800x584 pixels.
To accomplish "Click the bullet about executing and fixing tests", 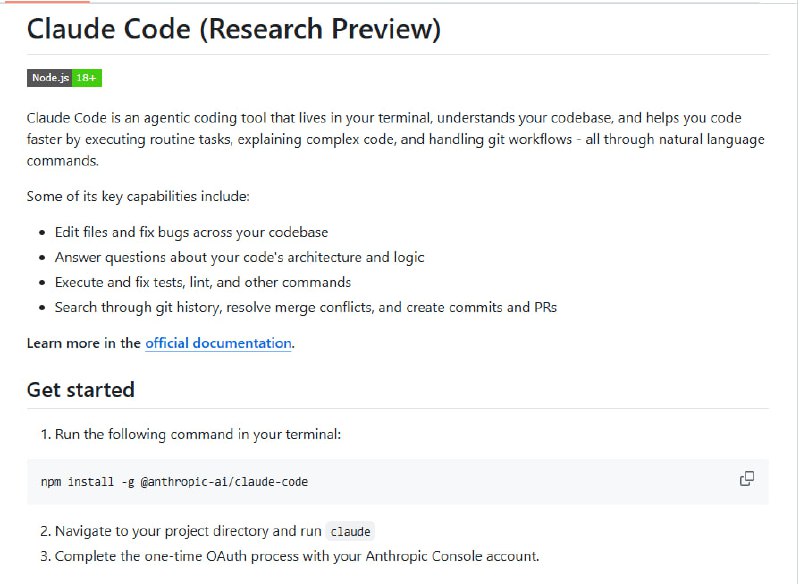I will coord(202,282).
